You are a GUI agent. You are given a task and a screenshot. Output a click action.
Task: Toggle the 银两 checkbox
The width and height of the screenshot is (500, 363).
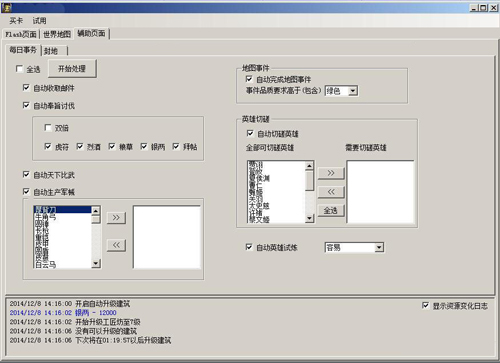click(144, 146)
